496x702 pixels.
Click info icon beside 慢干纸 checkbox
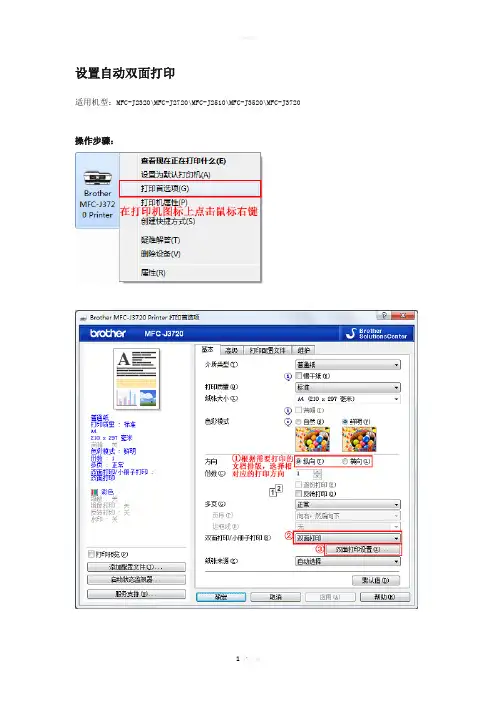(288, 377)
